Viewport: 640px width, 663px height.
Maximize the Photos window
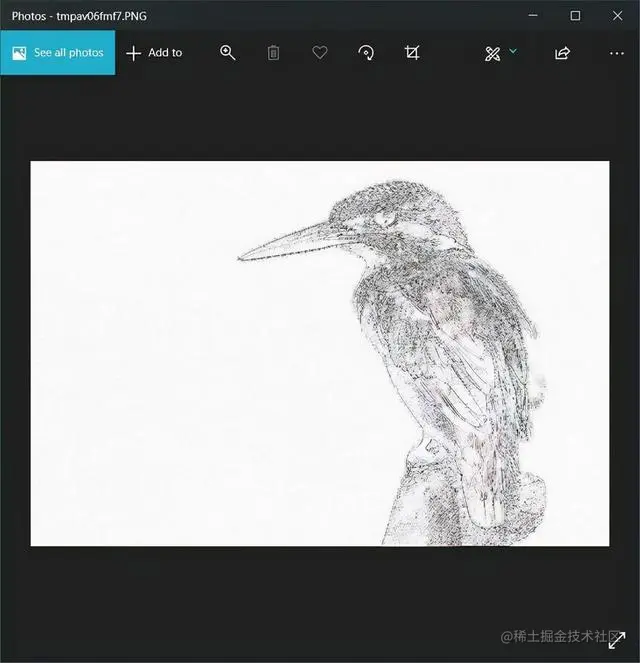575,16
